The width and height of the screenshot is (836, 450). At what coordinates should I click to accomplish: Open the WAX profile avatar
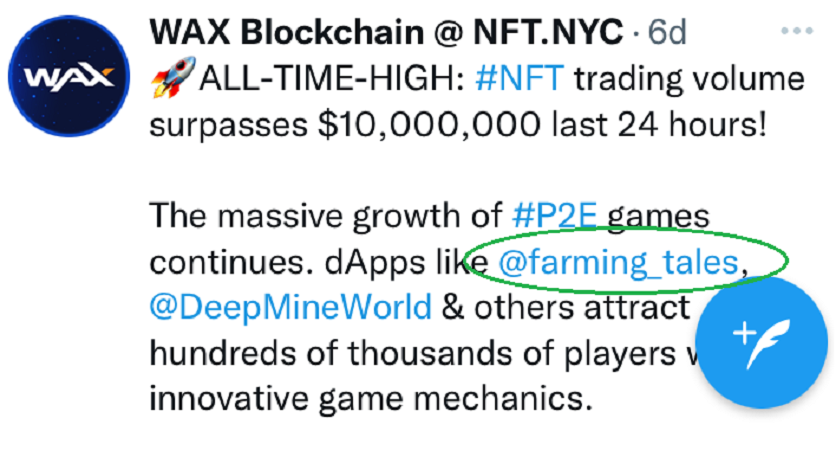click(x=68, y=78)
